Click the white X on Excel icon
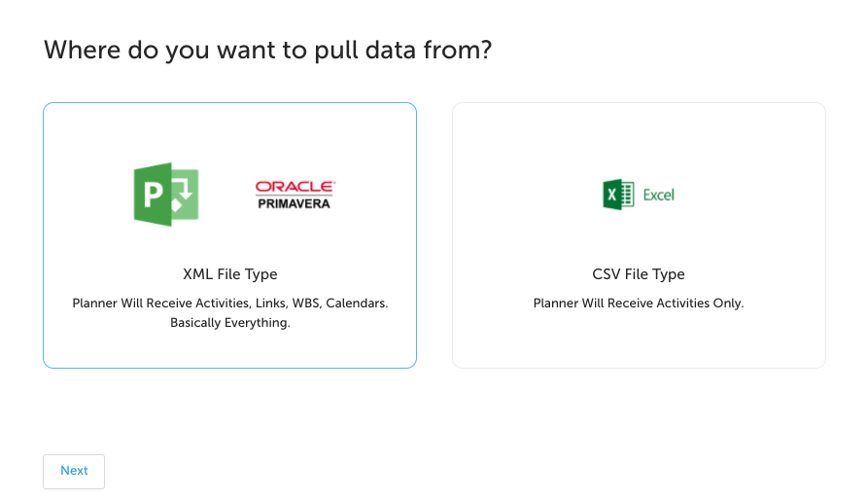The width and height of the screenshot is (868, 500). click(611, 195)
